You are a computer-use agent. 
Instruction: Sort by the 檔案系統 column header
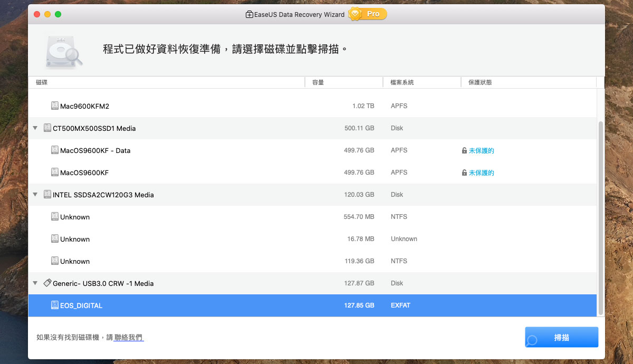[x=422, y=82]
